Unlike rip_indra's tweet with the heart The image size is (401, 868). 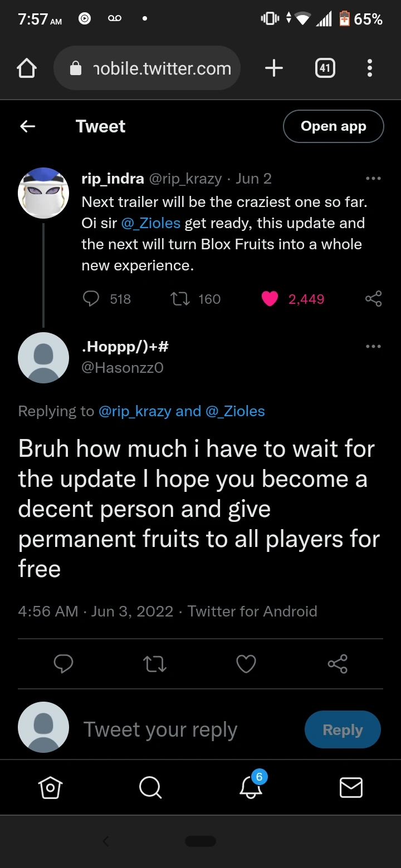click(x=270, y=299)
